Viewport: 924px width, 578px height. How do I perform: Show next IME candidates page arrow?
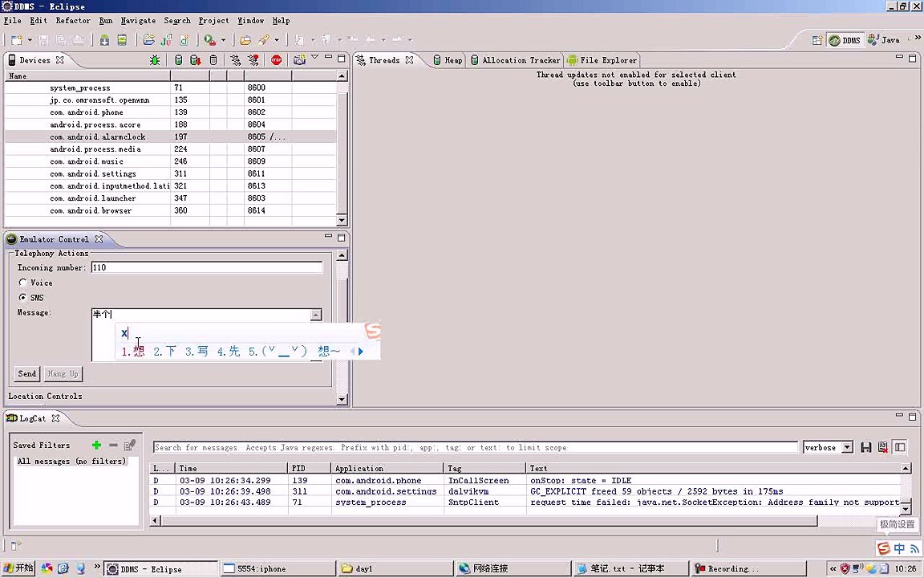pyautogui.click(x=361, y=352)
